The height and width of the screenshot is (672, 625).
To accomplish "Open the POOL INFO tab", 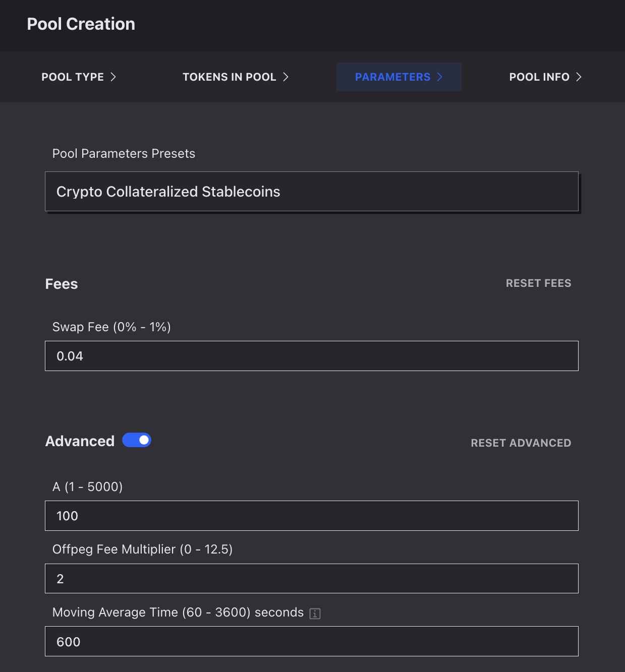I will pos(539,77).
